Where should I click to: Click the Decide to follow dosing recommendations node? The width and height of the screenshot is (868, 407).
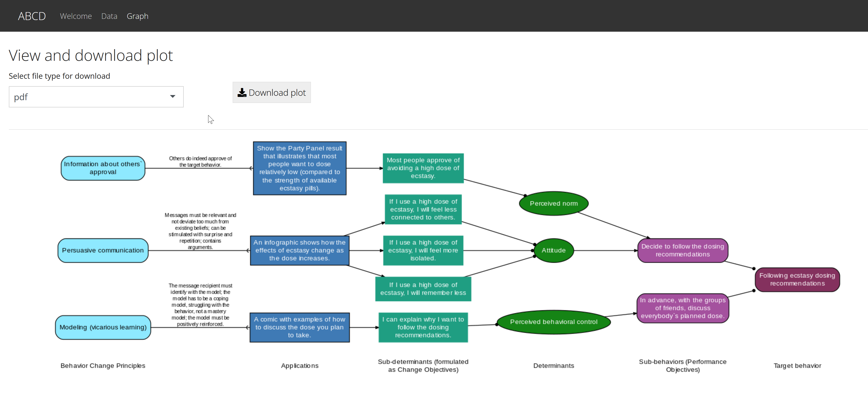click(682, 250)
